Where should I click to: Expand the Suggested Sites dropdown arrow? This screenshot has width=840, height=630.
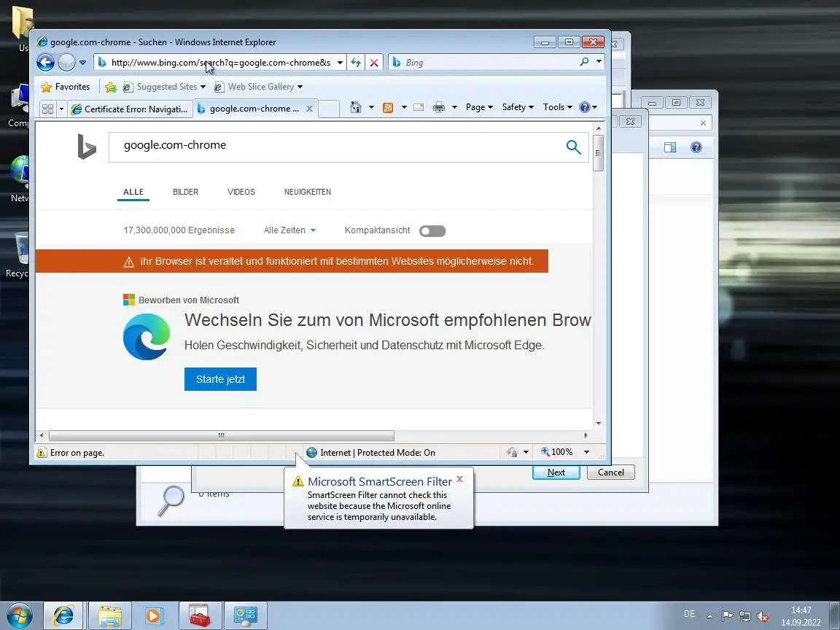coord(203,87)
